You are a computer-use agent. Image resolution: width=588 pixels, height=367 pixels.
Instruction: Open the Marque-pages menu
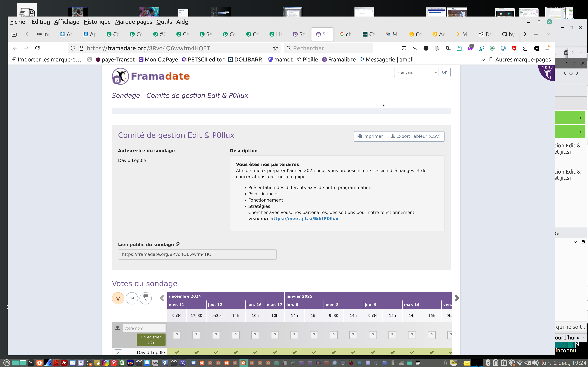(133, 22)
